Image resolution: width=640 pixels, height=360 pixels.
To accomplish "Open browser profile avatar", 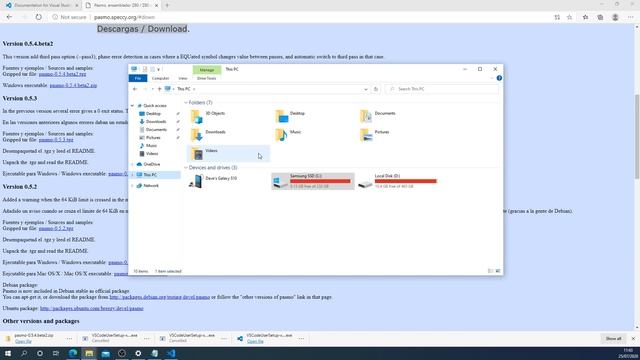I will [x=615, y=17].
